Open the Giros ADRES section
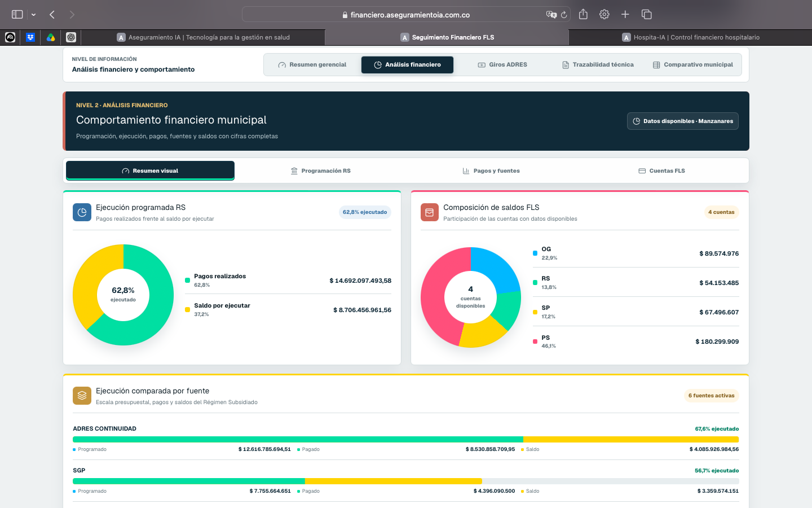812x508 pixels. click(x=502, y=65)
